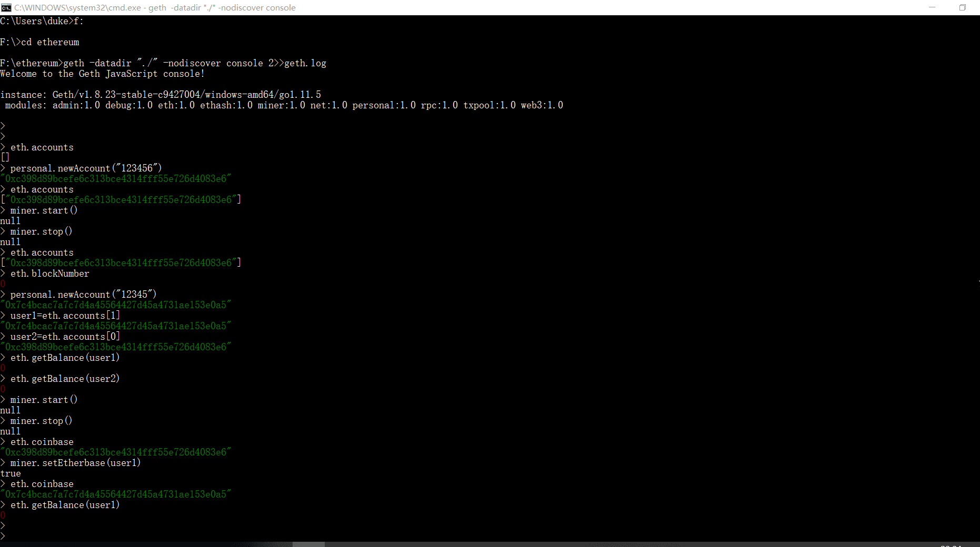Click the geth -datadir launch command line
Viewport: 980px width, 547px height.
tap(163, 63)
